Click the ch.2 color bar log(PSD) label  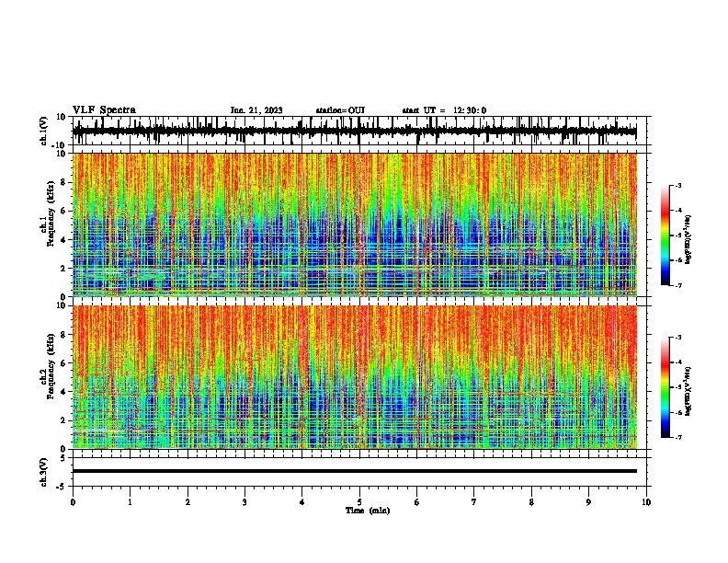pos(688,391)
